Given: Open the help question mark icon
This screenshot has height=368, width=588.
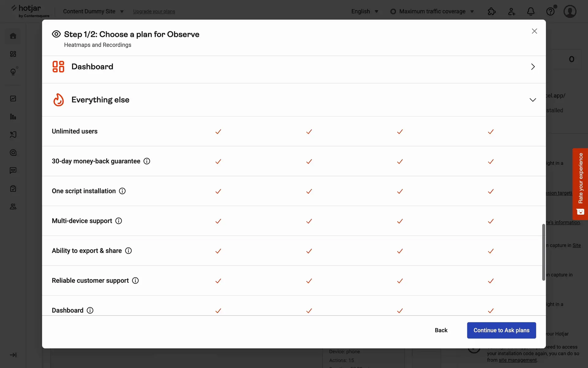Looking at the screenshot, I should pyautogui.click(x=550, y=12).
